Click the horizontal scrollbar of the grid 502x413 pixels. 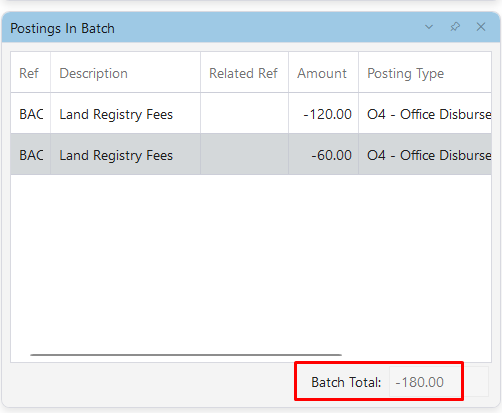186,355
